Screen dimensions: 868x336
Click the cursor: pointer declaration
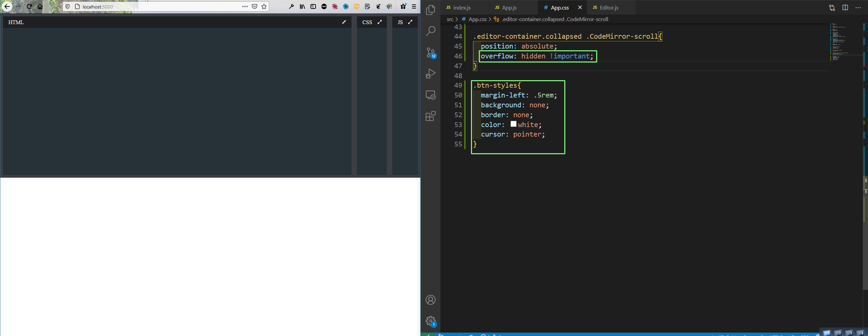[513, 134]
